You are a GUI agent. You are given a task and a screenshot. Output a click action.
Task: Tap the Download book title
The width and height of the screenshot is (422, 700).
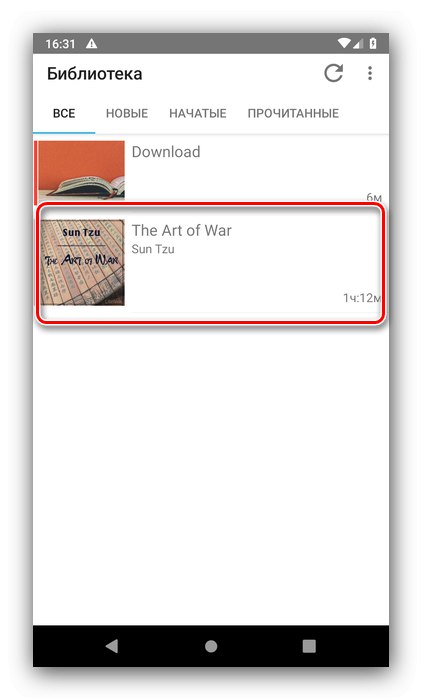coord(166,152)
